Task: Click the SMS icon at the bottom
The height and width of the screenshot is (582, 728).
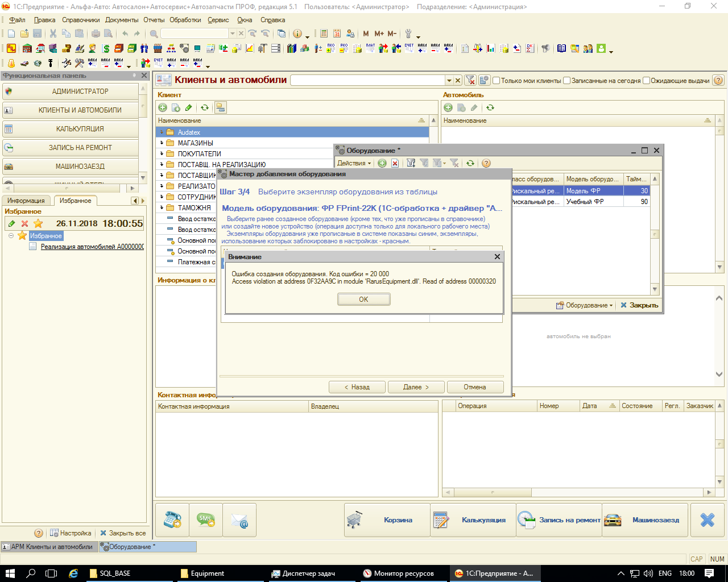Action: tap(206, 519)
